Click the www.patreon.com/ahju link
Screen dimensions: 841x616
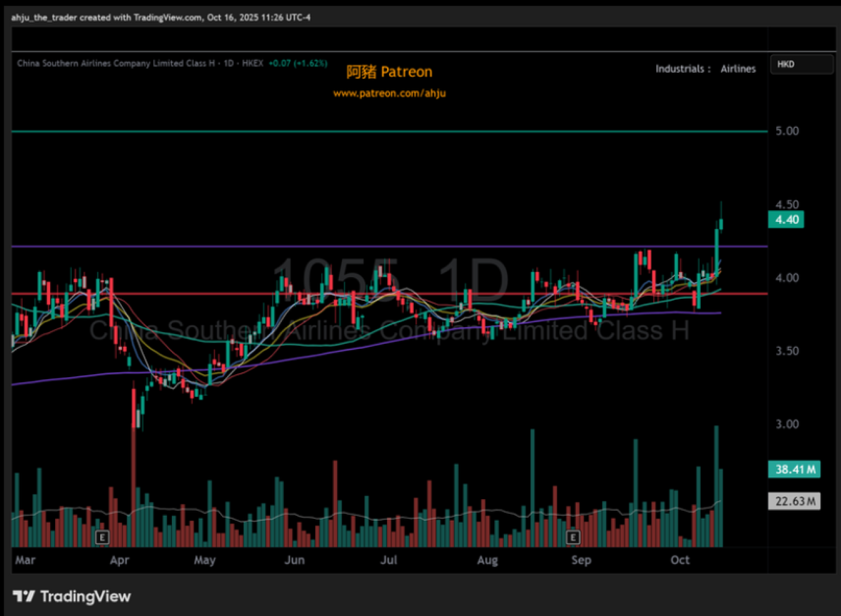pos(389,93)
